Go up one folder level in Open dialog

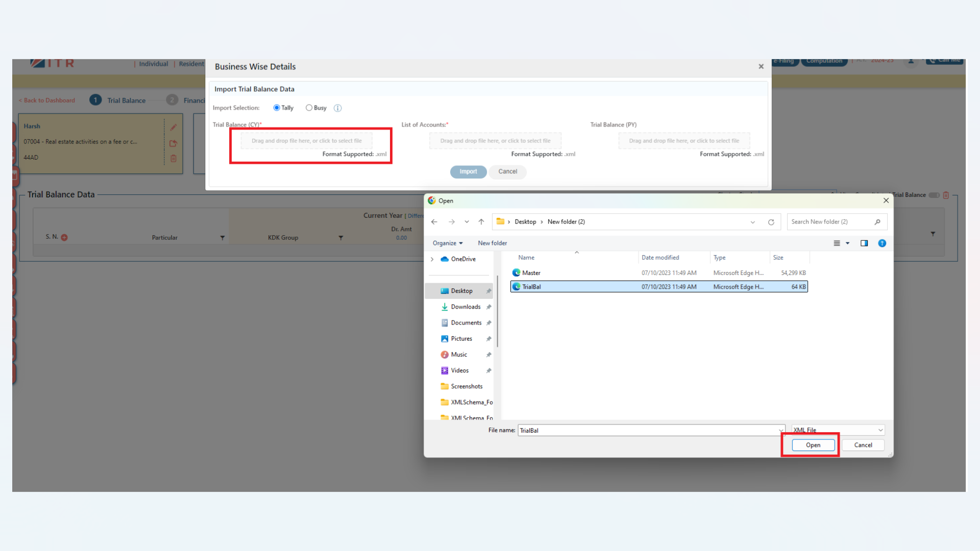click(481, 222)
